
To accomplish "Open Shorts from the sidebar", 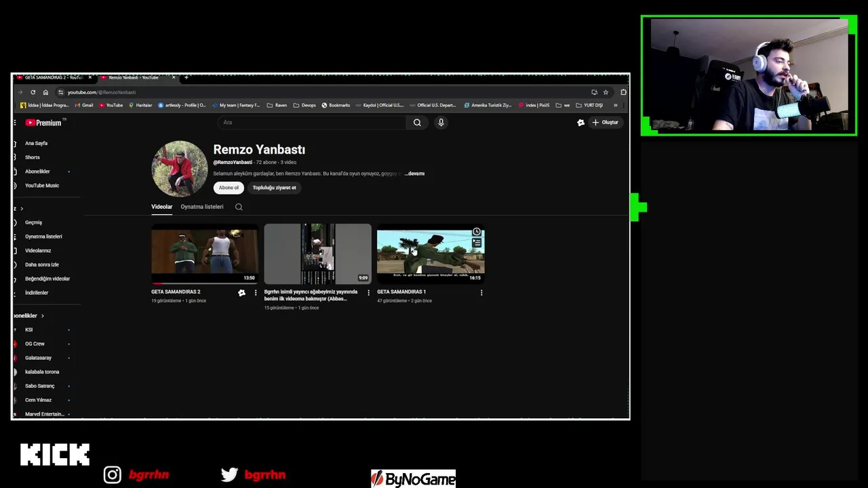I will [x=32, y=157].
